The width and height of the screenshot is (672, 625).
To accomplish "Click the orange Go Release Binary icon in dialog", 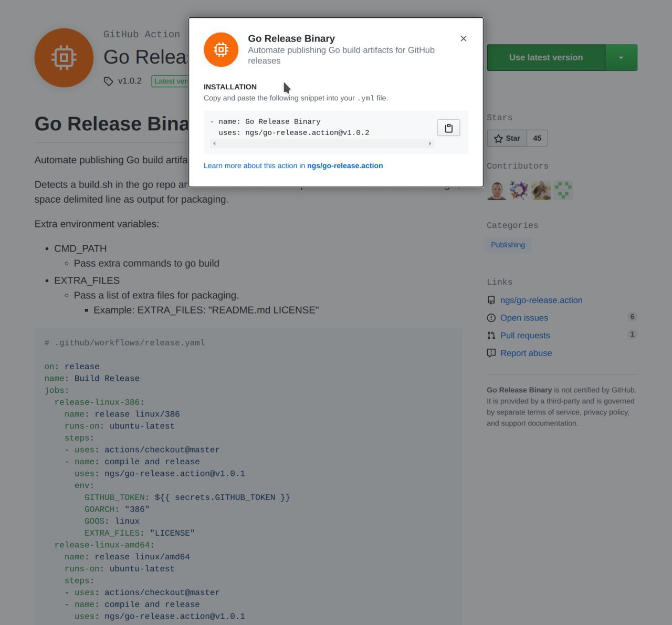I will tap(221, 50).
